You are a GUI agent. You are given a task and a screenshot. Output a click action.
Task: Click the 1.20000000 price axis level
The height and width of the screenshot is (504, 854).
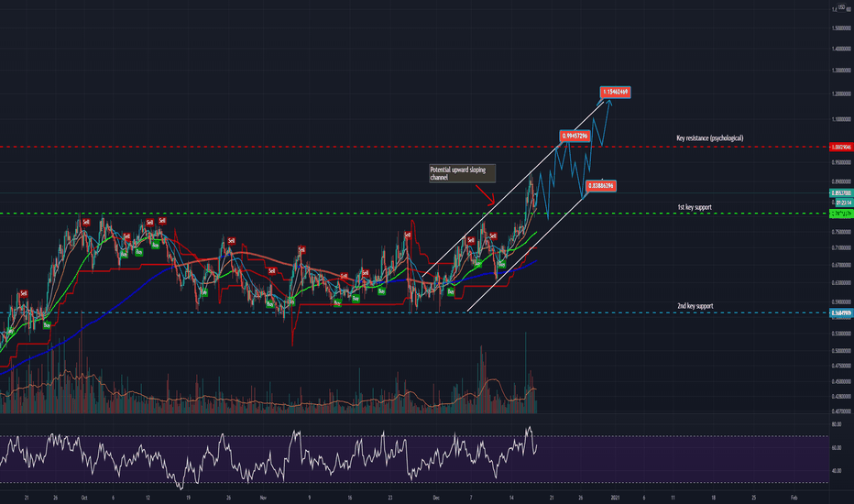[841, 93]
